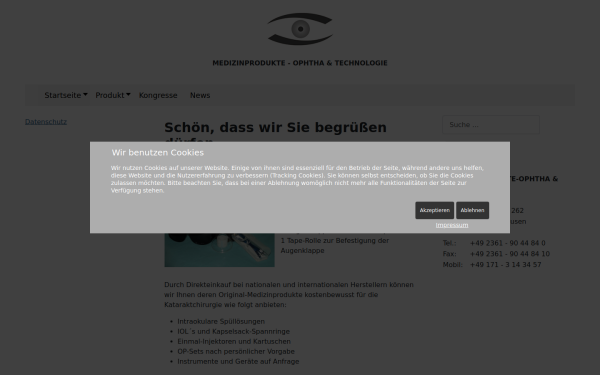
Task: Open the Startseite menu item
Action: pos(63,95)
